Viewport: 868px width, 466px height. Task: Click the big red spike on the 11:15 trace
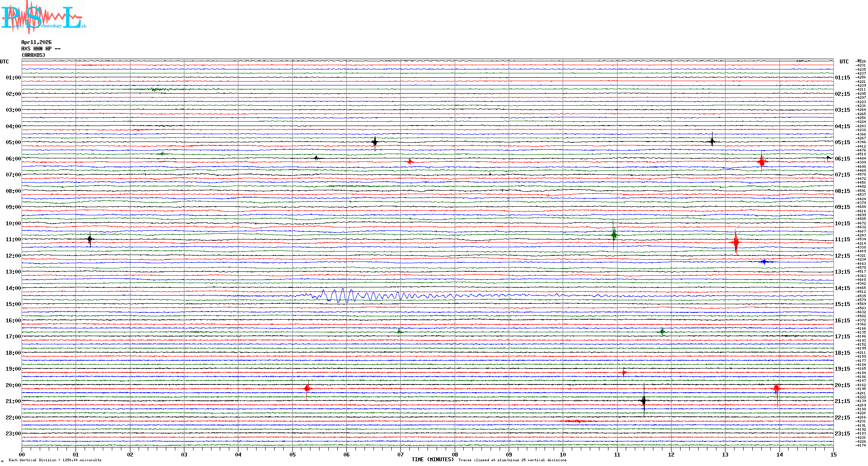click(736, 242)
